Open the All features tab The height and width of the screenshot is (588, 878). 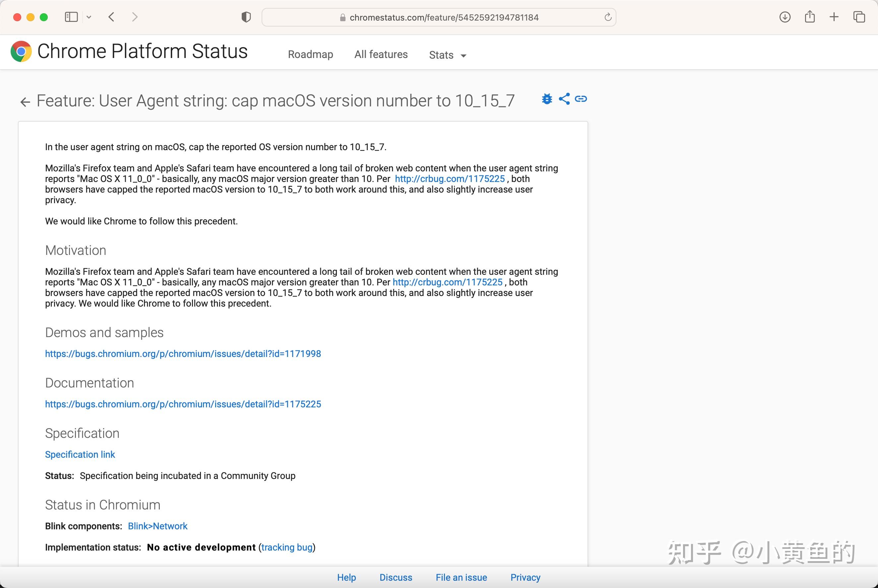pos(381,54)
